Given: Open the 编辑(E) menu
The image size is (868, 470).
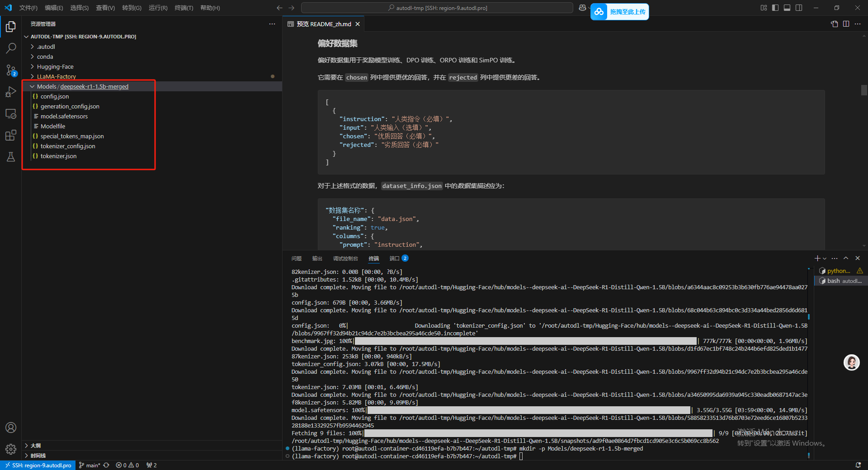Looking at the screenshot, I should click(x=54, y=8).
